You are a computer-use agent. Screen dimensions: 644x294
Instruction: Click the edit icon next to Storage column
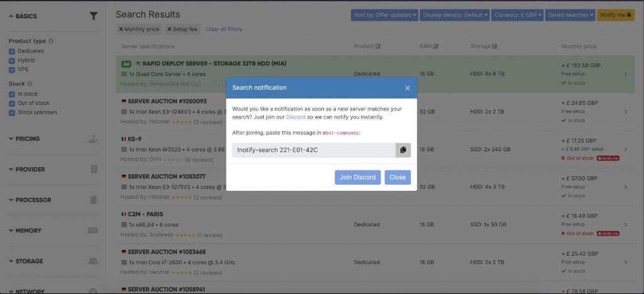(494, 46)
